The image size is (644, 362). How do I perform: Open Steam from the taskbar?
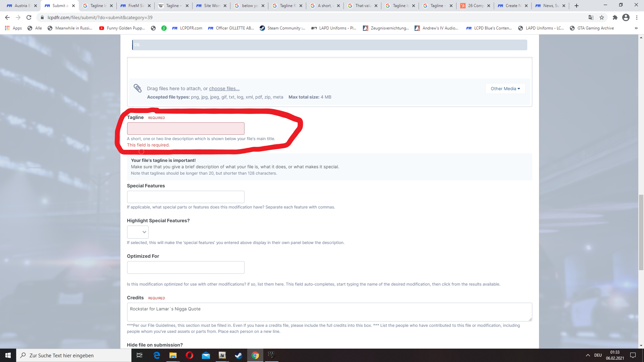(238, 355)
